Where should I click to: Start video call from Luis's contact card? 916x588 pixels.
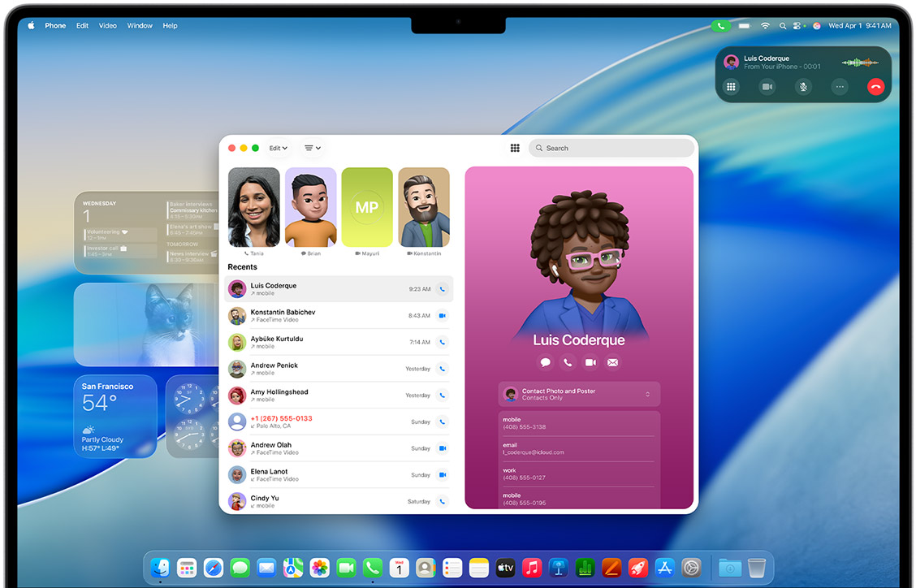(x=590, y=362)
